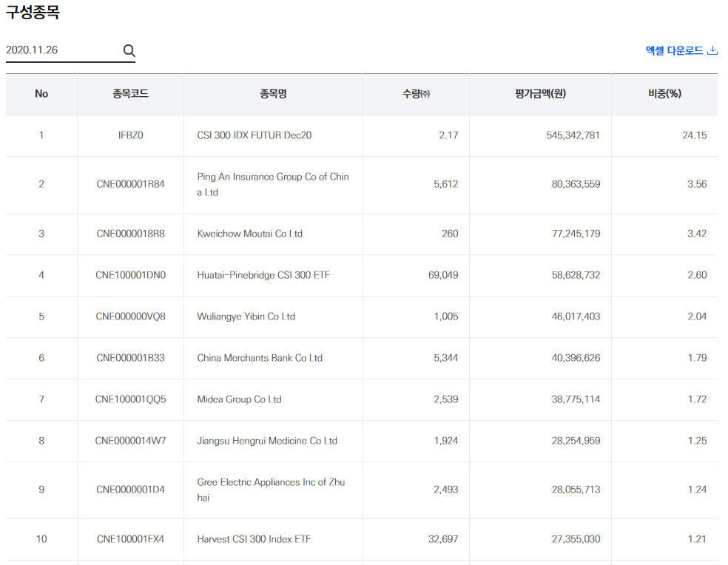Focus the 2020.11.26 date input field

point(70,50)
